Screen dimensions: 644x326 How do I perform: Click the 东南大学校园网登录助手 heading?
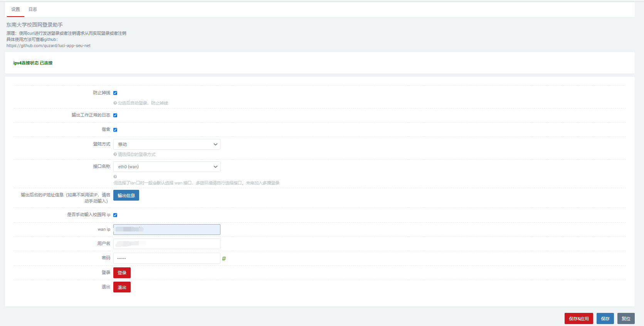click(x=35, y=25)
